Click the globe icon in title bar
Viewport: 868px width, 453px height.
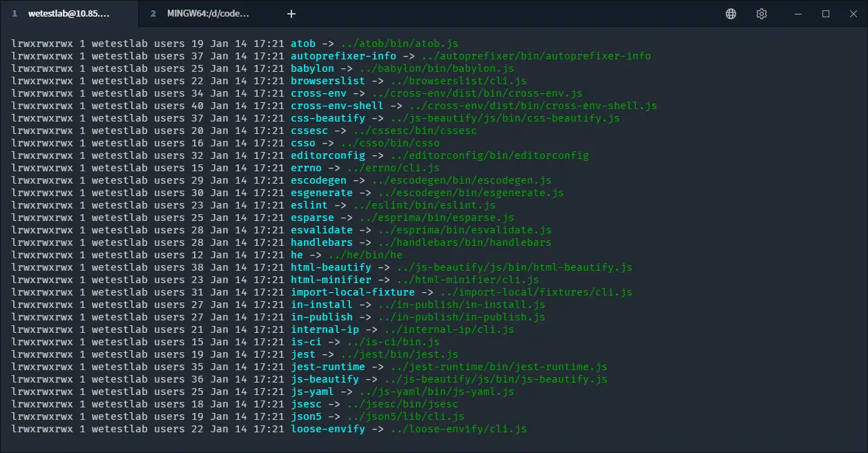(731, 14)
